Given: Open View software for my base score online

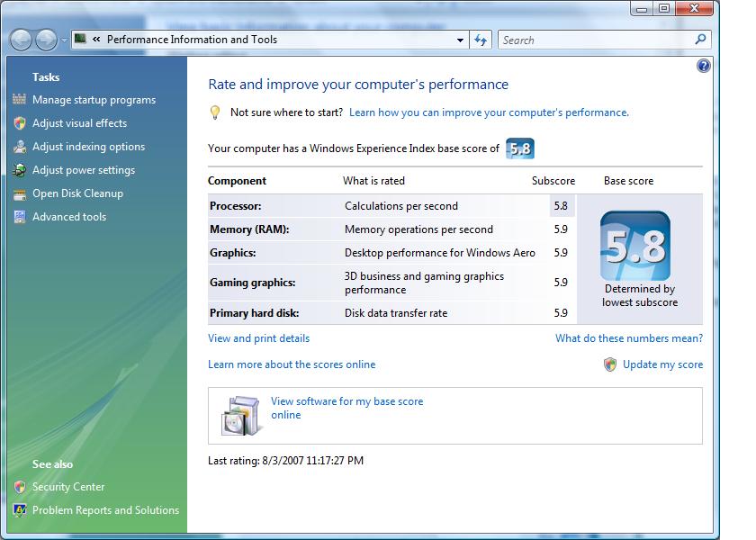Looking at the screenshot, I should coord(346,408).
